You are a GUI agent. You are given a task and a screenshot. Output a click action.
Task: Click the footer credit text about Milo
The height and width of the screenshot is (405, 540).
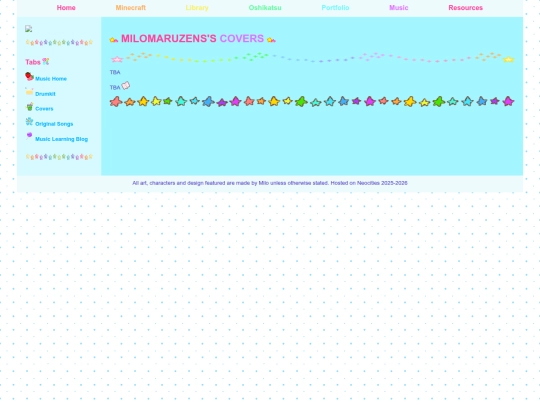[270, 183]
